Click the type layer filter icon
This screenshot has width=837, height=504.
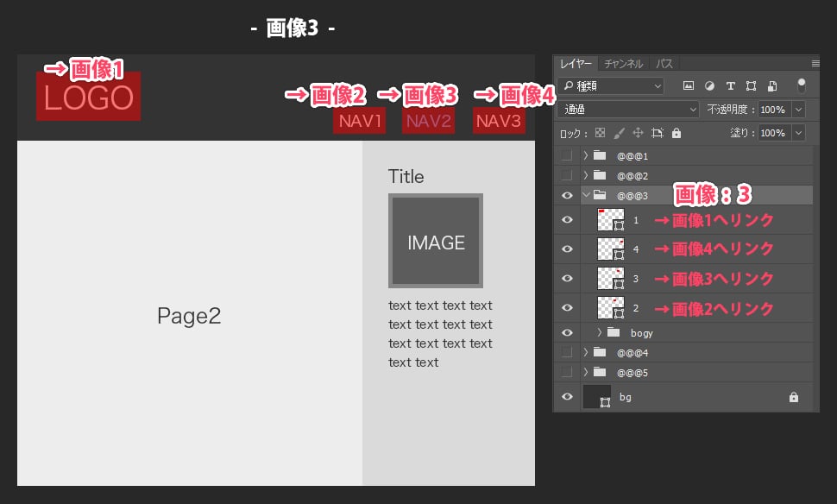(x=730, y=86)
